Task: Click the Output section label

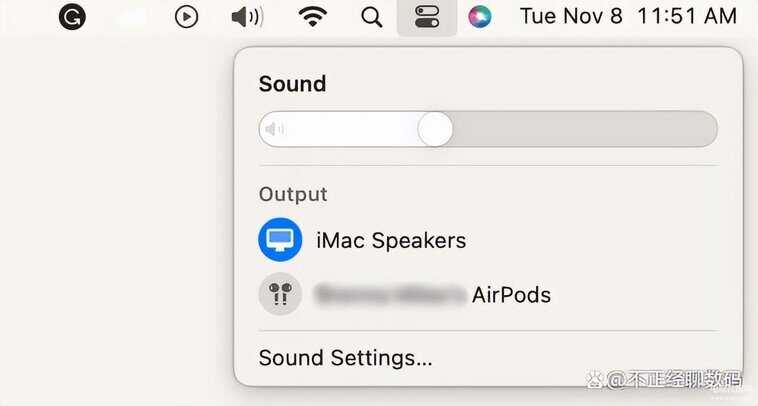Action: tap(293, 194)
